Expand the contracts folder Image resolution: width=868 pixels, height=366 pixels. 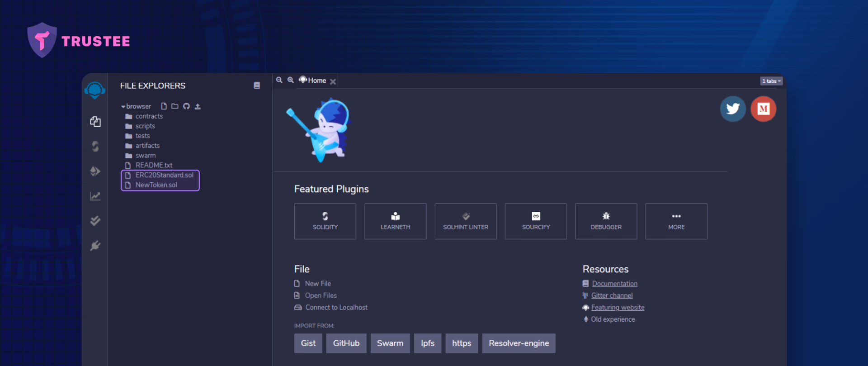click(144, 116)
